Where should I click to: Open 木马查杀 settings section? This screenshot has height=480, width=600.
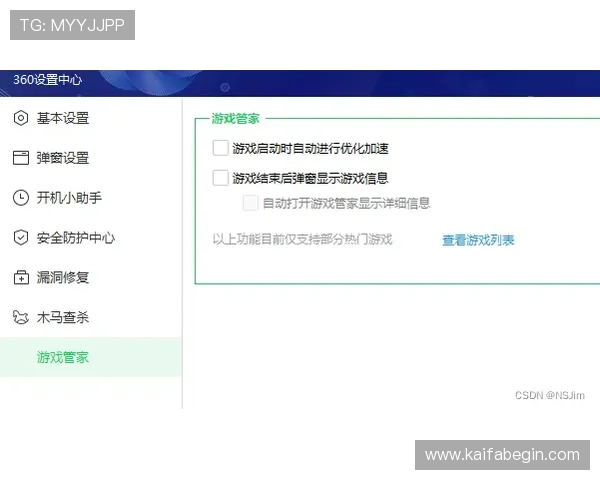pos(91,317)
